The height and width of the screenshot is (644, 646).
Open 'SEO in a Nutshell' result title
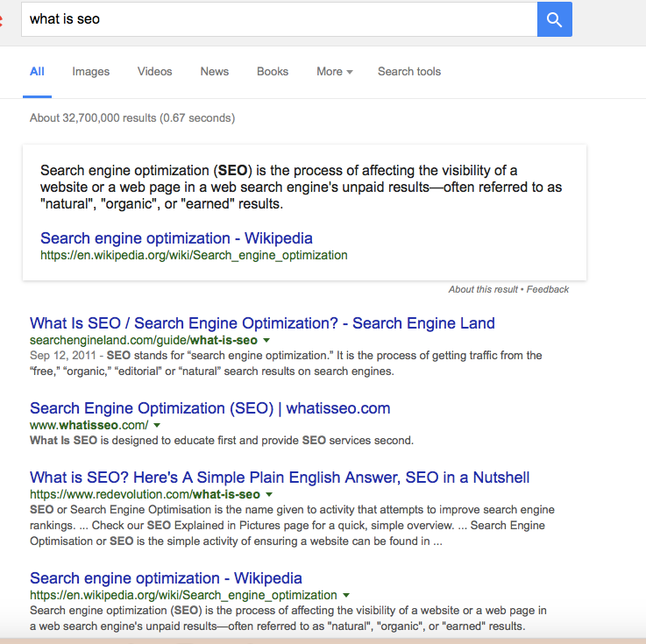coord(280,478)
